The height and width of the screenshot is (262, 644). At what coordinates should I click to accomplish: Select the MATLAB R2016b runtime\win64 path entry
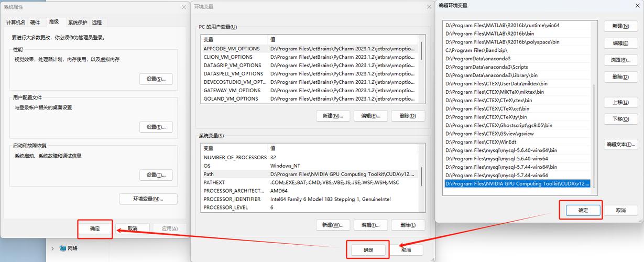[517, 25]
